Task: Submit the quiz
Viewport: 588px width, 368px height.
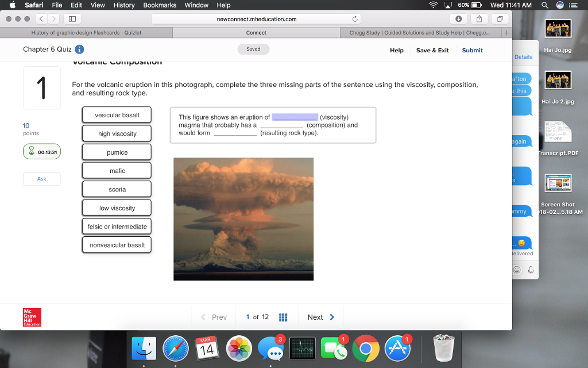Action: click(472, 50)
